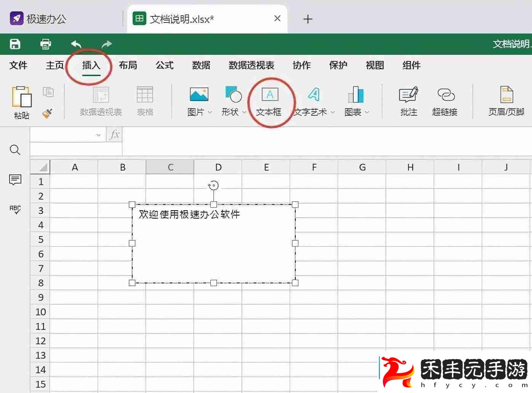This screenshot has height=393, width=532.
Task: Open the name box dropdown
Action: (x=98, y=135)
